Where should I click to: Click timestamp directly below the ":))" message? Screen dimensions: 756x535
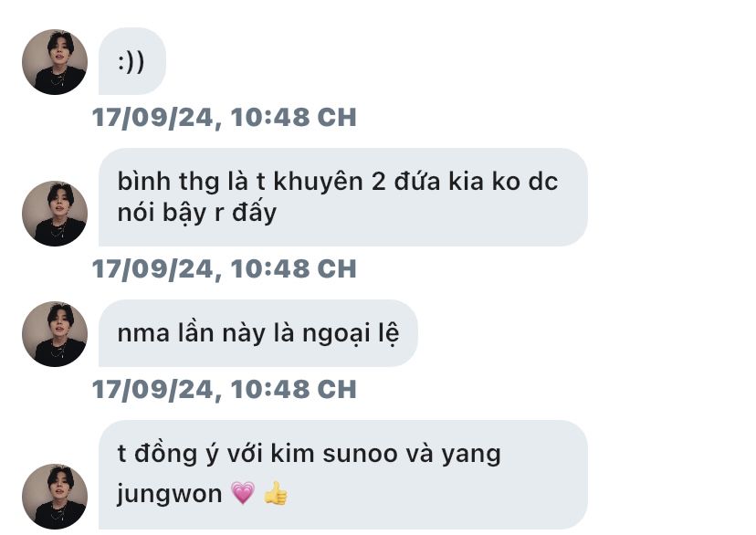tap(225, 117)
